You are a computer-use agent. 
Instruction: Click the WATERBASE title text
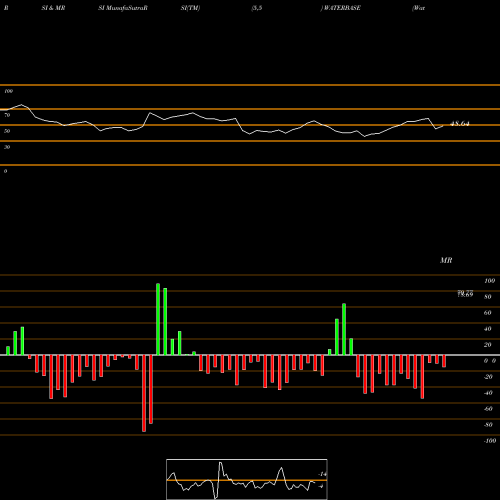342,8
